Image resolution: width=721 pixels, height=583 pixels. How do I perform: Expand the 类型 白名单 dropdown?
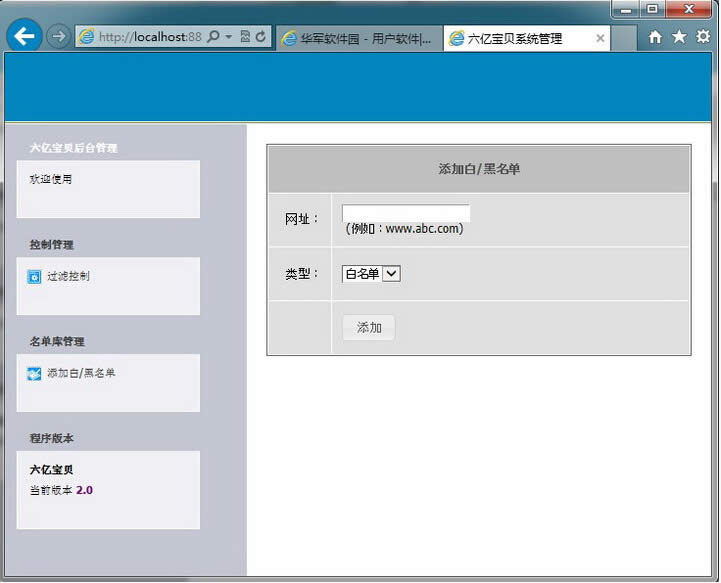391,274
